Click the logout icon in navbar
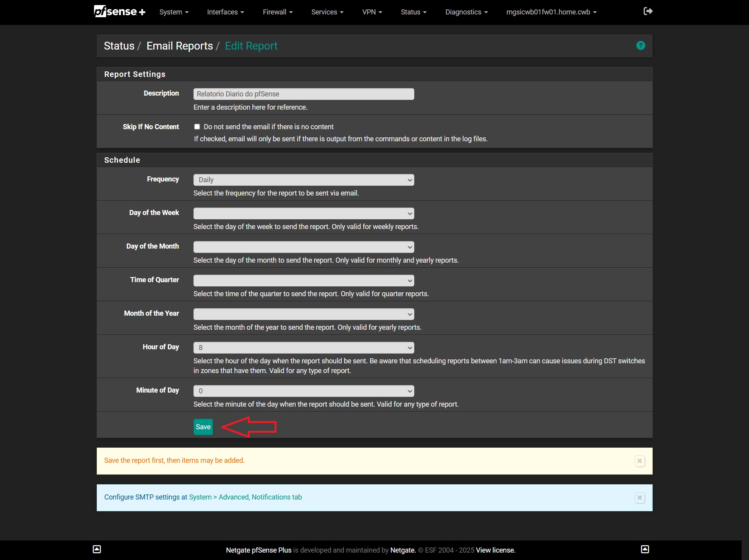This screenshot has width=749, height=560. point(648,11)
